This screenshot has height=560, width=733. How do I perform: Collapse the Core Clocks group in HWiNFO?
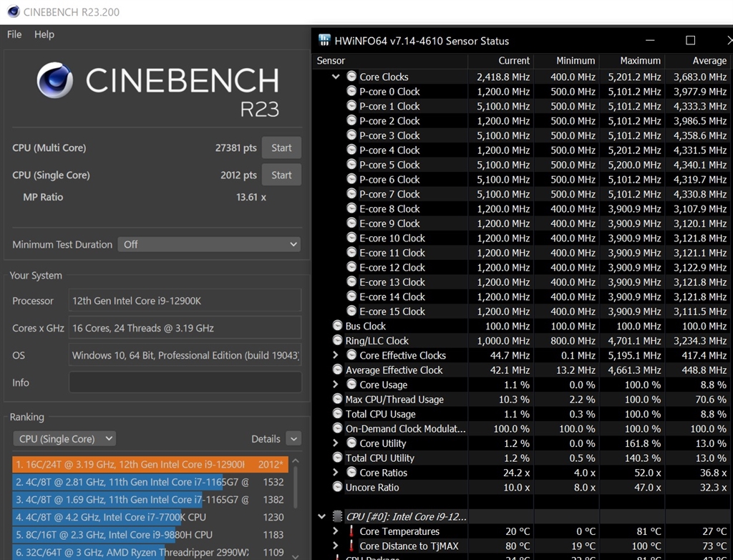336,77
